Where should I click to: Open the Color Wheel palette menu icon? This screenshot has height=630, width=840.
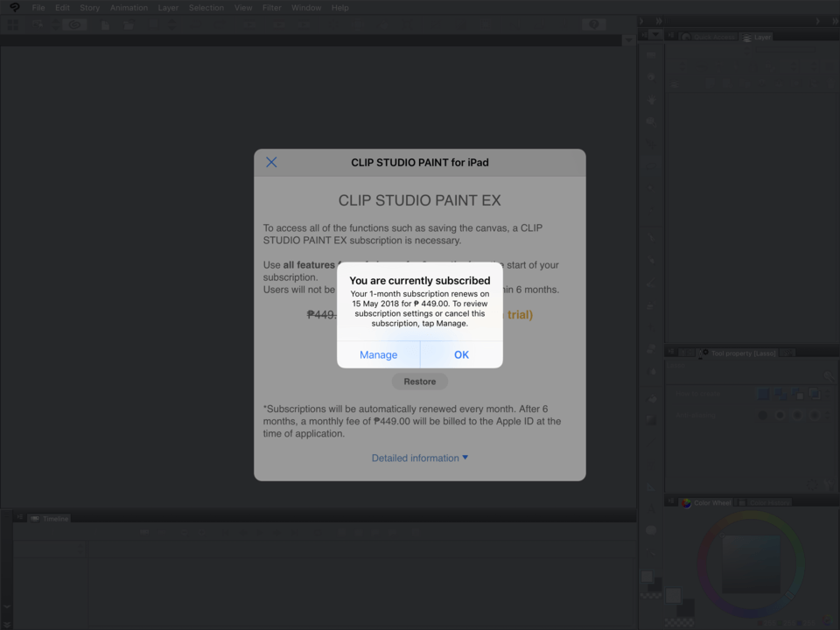[671, 500]
